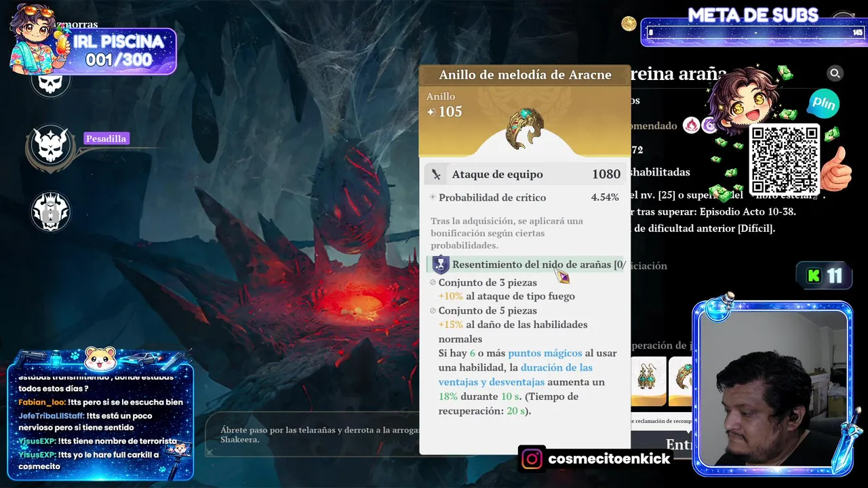Viewport: 868px width, 488px height.
Task: Click the Resentimiento del nido set shield icon
Action: (441, 264)
